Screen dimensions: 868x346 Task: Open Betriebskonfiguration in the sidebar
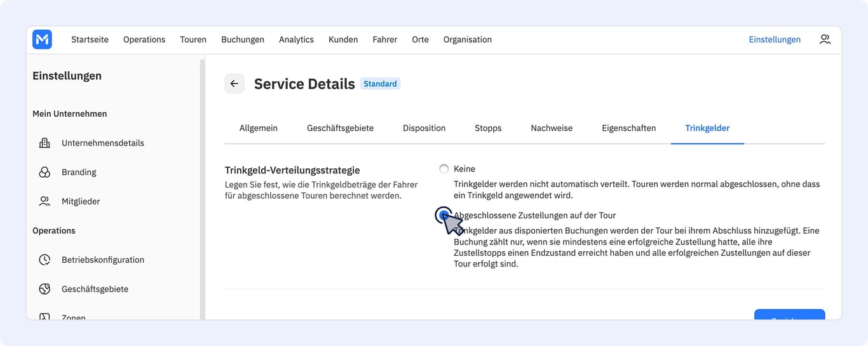[103, 260]
